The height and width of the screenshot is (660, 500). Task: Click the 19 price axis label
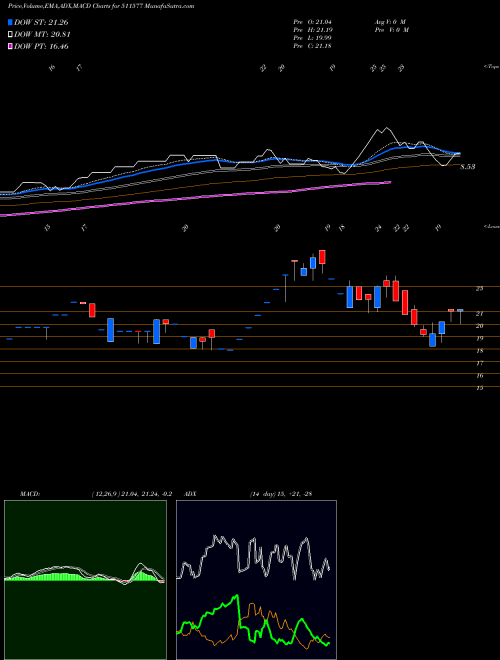[479, 338]
